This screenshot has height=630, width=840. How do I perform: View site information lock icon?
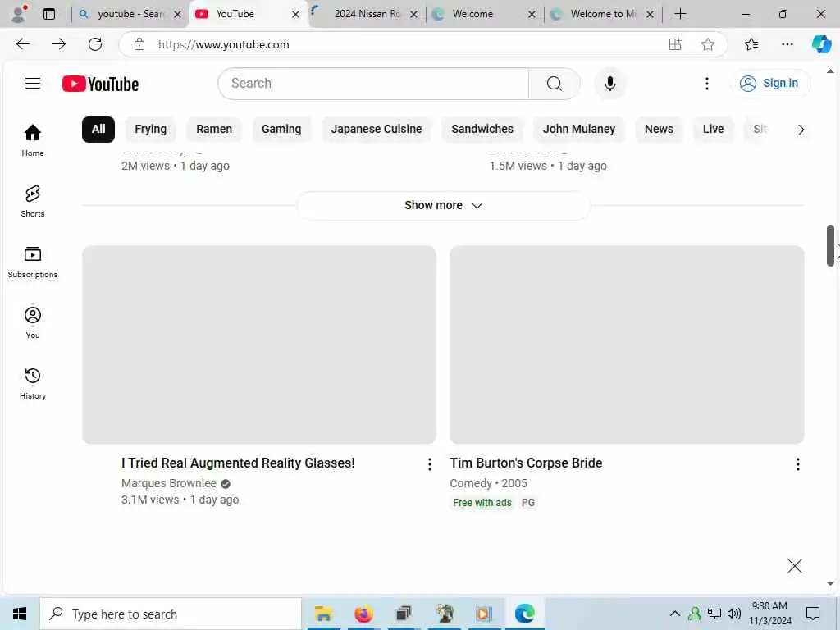tap(139, 44)
